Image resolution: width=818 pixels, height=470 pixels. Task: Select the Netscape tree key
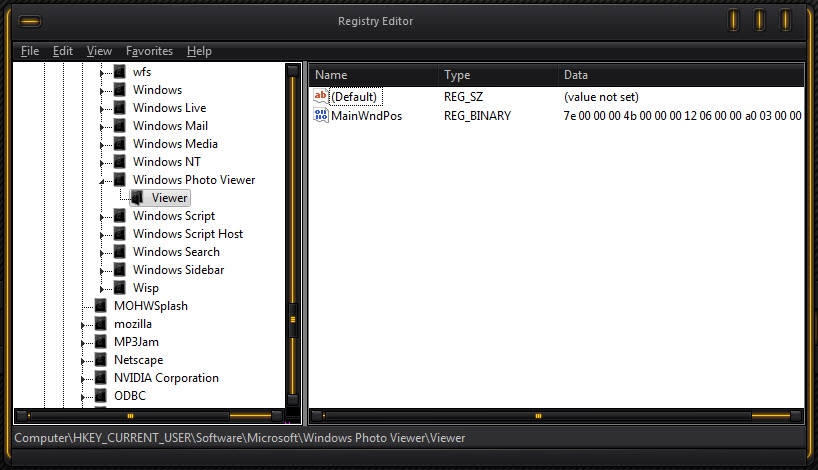pyautogui.click(x=138, y=360)
